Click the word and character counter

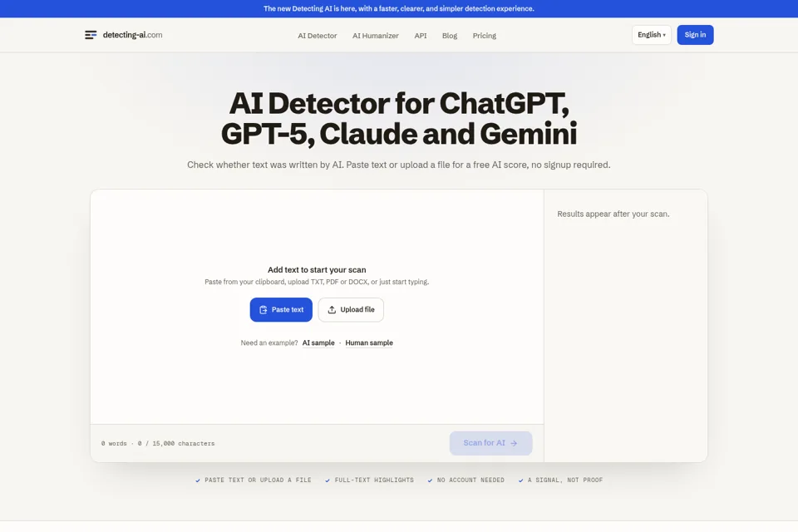[x=158, y=443]
